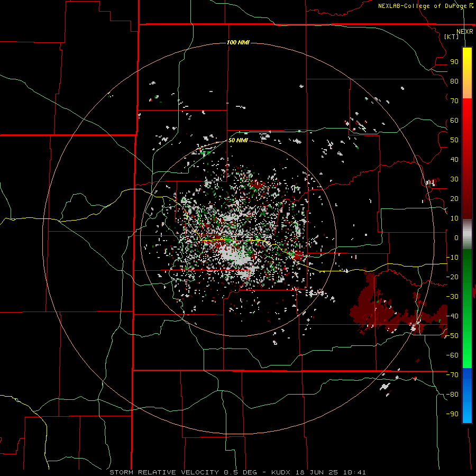Click the -10 scale value
This screenshot has height=476, width=476.
click(x=452, y=258)
